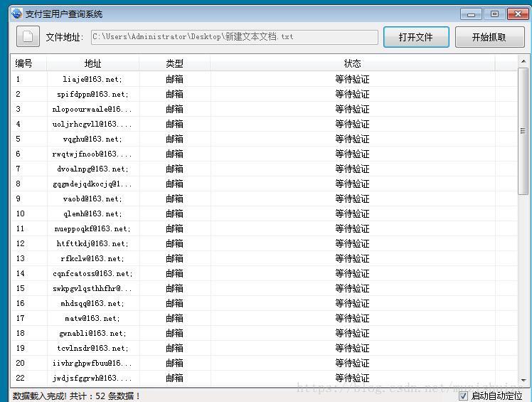Maximize the 支付宝用户查询系统 window

tap(494, 14)
